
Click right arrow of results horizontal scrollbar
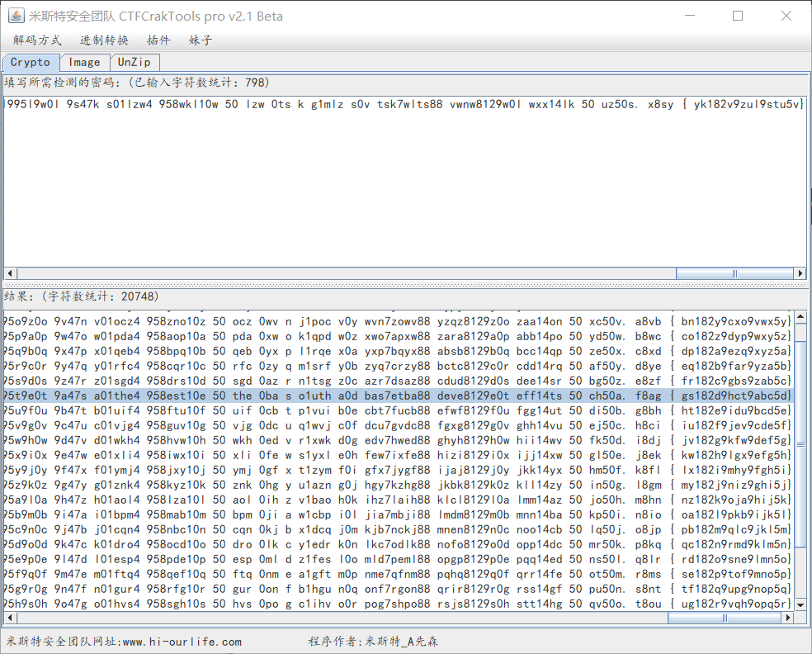[x=789, y=617]
